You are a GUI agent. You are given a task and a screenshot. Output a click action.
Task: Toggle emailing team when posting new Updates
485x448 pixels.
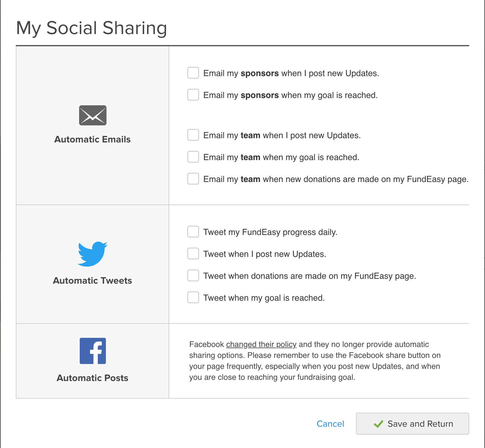(x=193, y=135)
